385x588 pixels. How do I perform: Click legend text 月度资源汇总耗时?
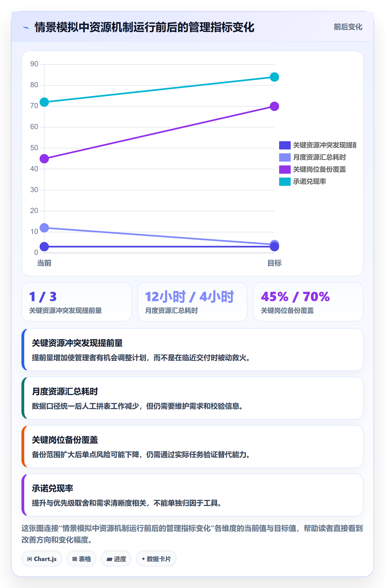(319, 157)
